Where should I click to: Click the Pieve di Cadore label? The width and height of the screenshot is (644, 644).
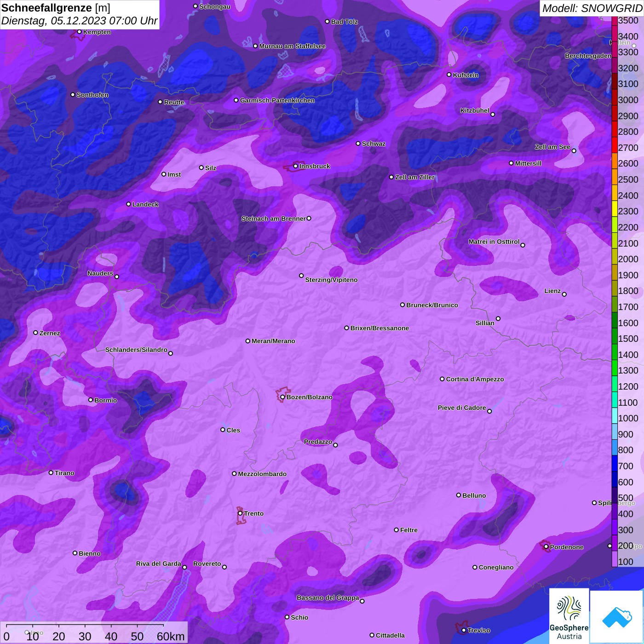461,408
